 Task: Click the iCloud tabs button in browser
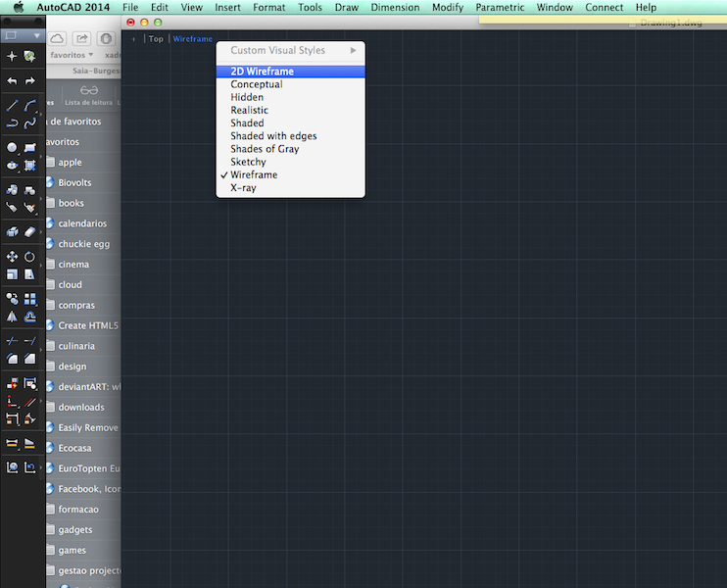coord(57,38)
